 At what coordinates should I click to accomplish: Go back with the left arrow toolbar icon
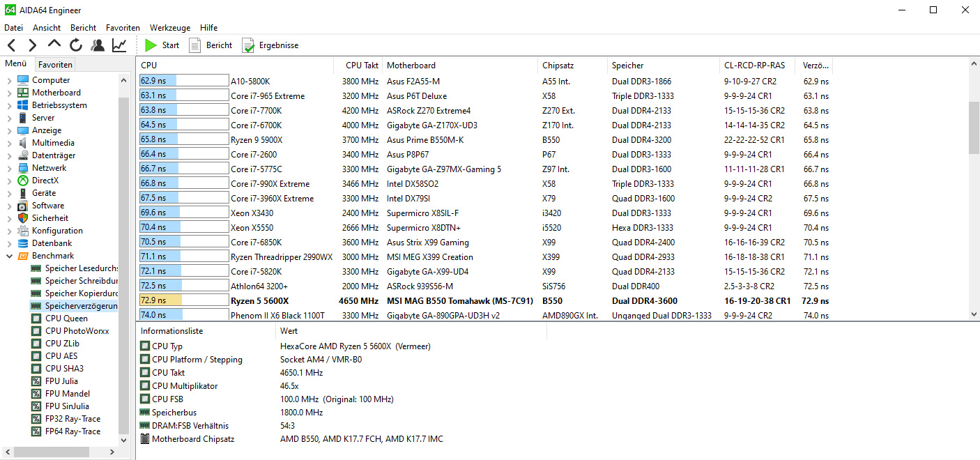11,45
